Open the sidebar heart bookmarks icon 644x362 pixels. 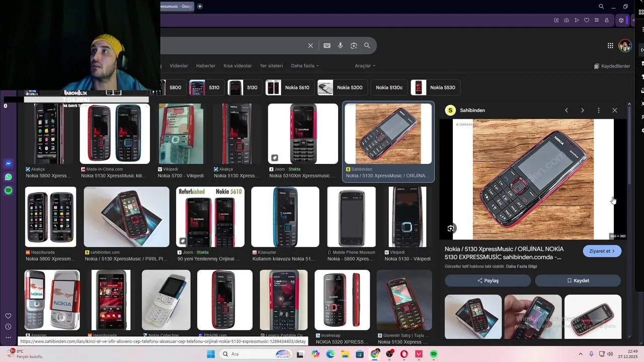(8, 316)
